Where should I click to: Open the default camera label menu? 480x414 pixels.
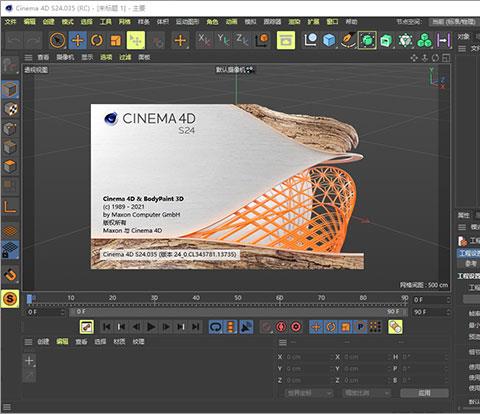coord(235,70)
